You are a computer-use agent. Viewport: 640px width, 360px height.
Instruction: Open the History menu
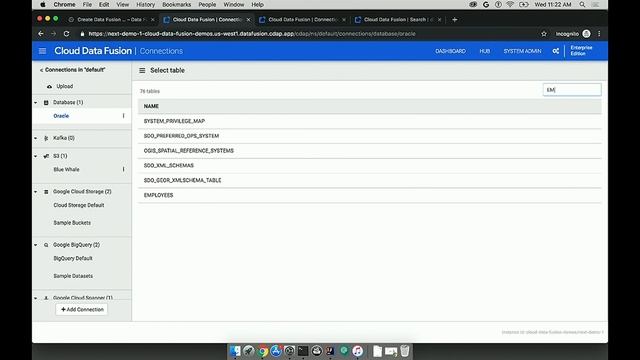(x=145, y=4)
